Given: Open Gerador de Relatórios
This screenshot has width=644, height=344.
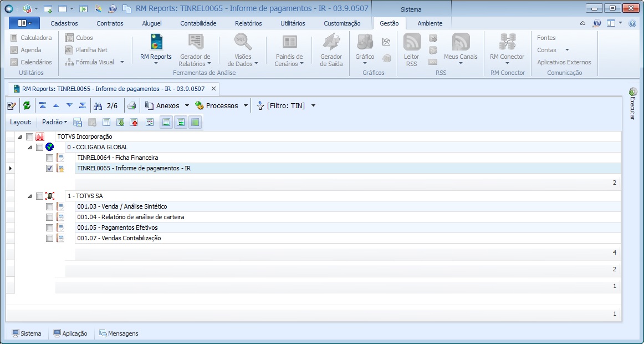Looking at the screenshot, I should click(x=195, y=49).
